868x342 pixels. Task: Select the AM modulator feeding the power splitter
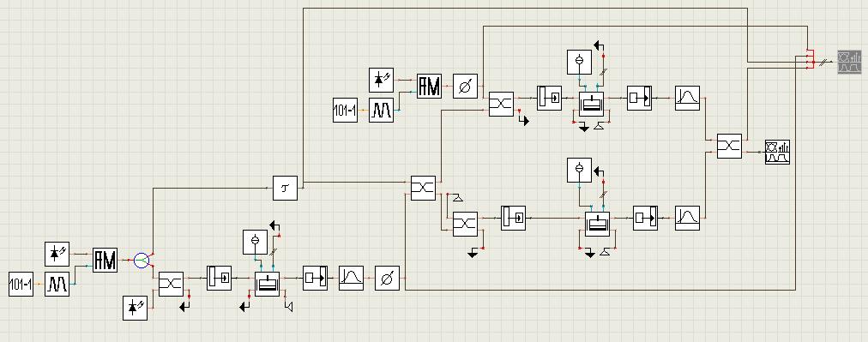(105, 260)
